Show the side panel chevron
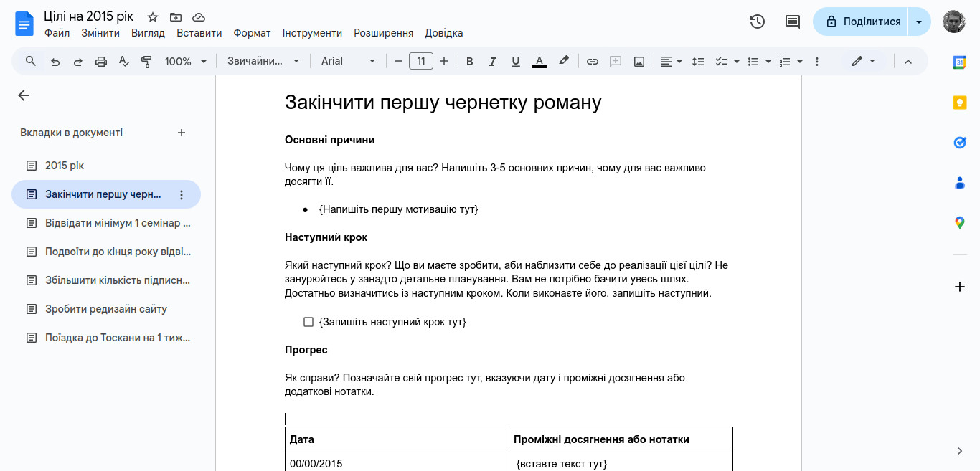980x471 pixels. [x=960, y=451]
